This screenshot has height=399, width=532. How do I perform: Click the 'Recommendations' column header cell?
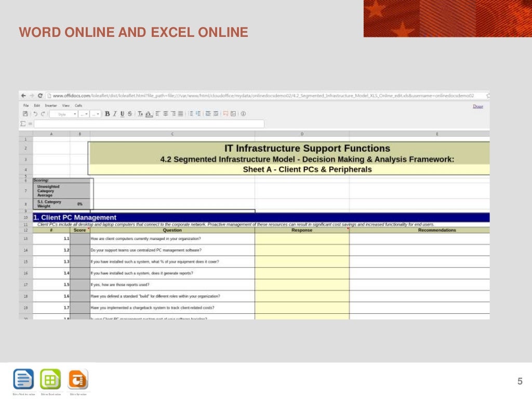pyautogui.click(x=419, y=230)
